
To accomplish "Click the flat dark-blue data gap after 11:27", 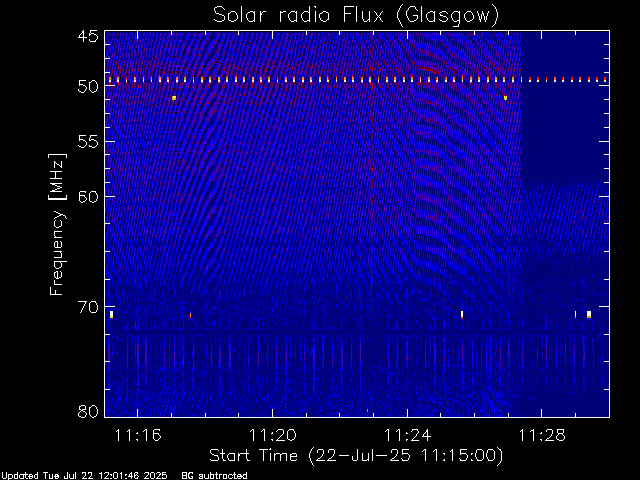I will [565, 131].
